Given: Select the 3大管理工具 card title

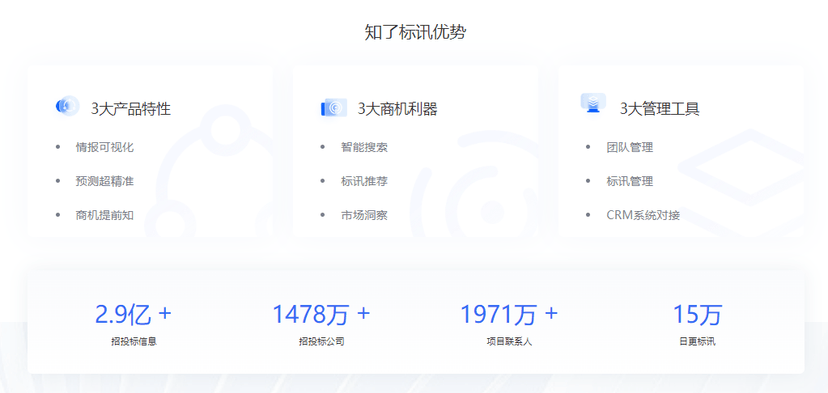Looking at the screenshot, I should (x=660, y=109).
